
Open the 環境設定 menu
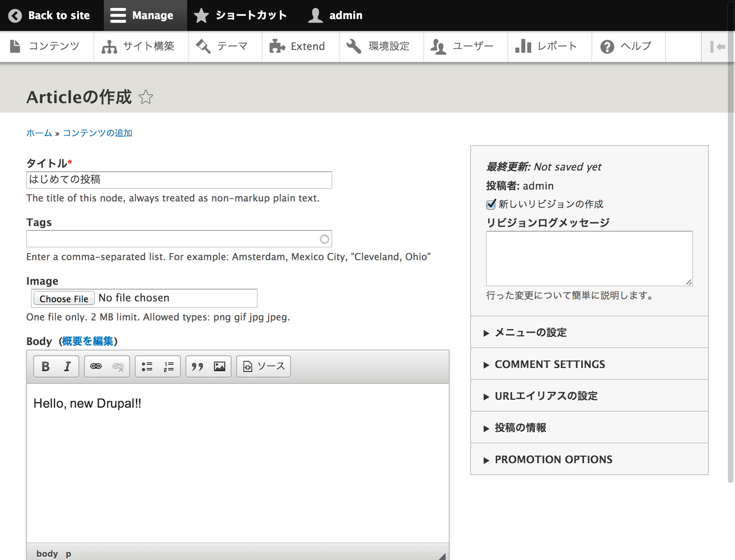coord(381,46)
